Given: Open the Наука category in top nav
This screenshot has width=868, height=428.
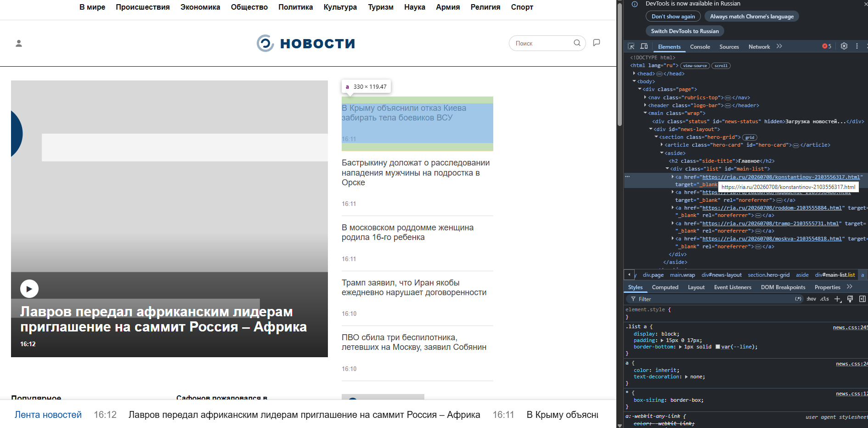Looking at the screenshot, I should pyautogui.click(x=414, y=7).
